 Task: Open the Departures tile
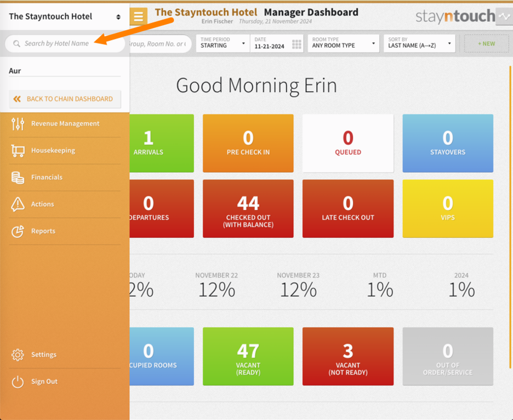click(x=162, y=208)
